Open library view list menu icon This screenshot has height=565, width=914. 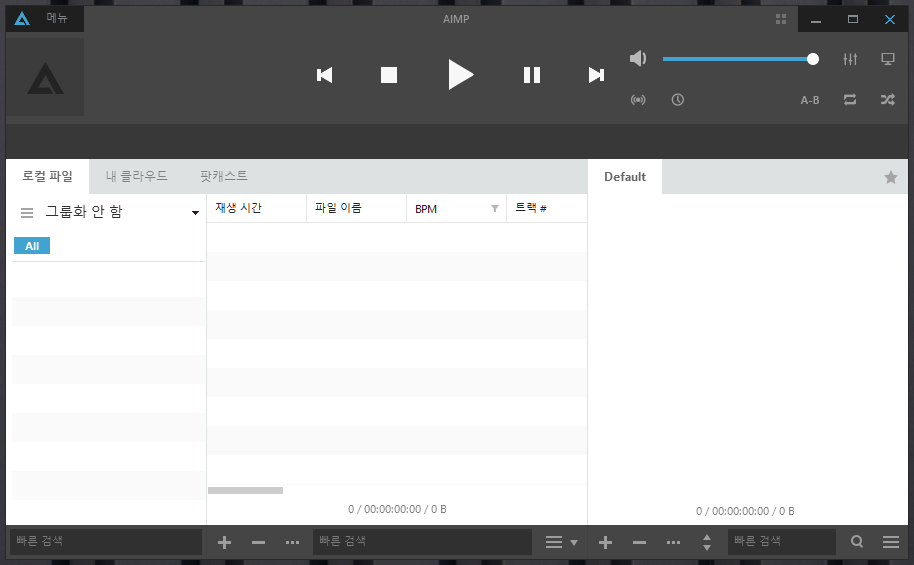click(554, 542)
